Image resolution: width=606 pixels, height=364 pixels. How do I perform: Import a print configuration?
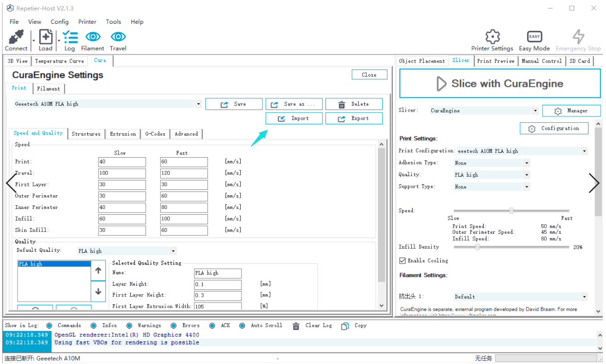(x=294, y=119)
